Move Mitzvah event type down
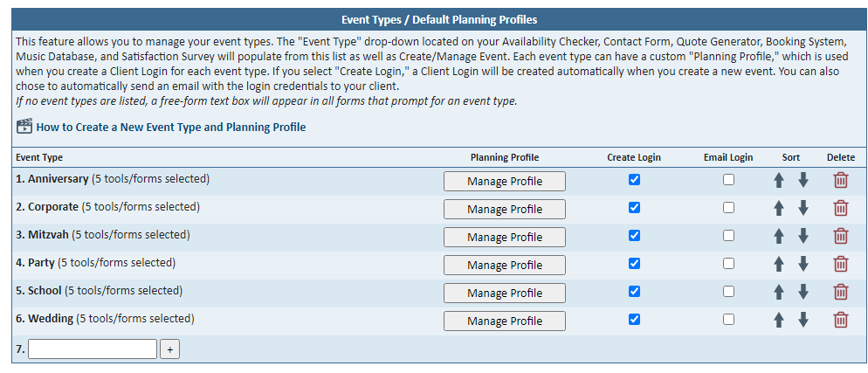The width and height of the screenshot is (868, 373). [803, 236]
